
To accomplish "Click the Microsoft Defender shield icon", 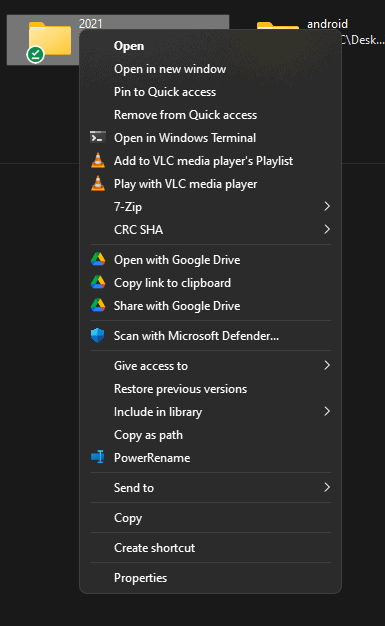I will [x=97, y=336].
